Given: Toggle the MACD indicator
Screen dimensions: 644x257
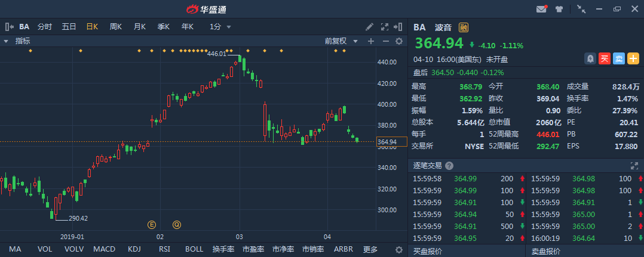Looking at the screenshot, I should 104,249.
